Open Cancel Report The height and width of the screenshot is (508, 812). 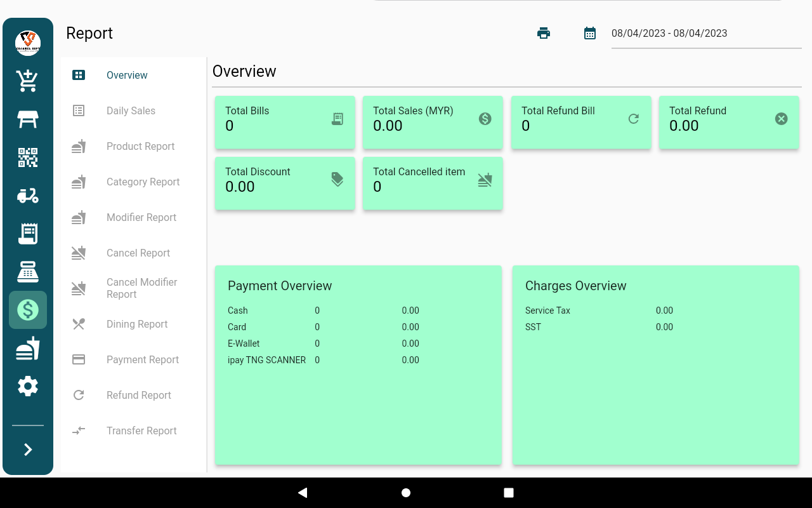[x=134, y=253]
